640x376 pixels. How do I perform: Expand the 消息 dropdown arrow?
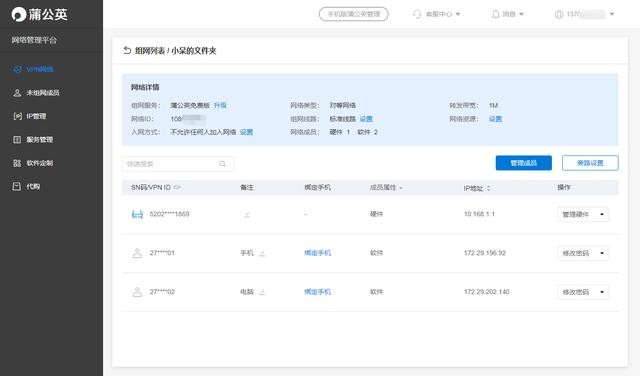pyautogui.click(x=521, y=14)
